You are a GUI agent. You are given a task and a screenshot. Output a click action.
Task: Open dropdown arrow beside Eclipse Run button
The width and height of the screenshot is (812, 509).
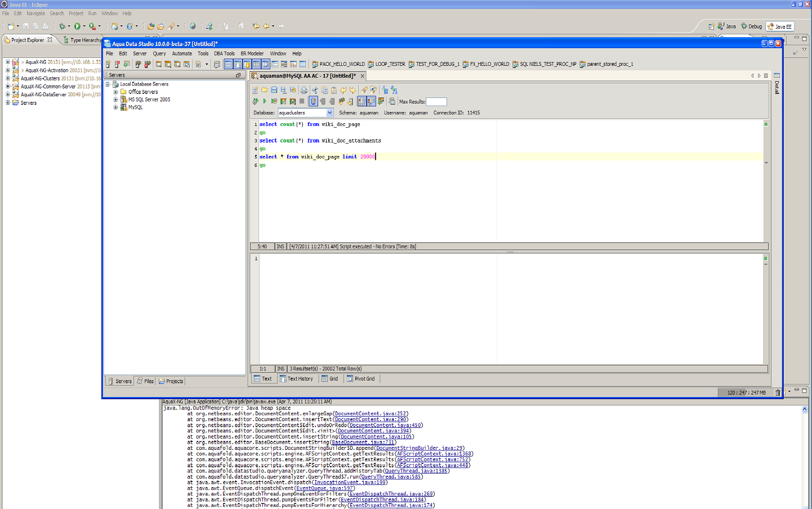click(84, 26)
